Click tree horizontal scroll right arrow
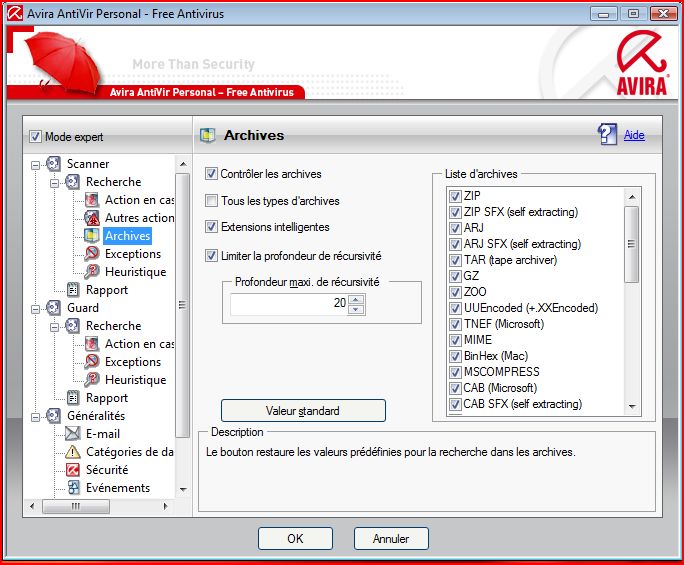 (165, 507)
